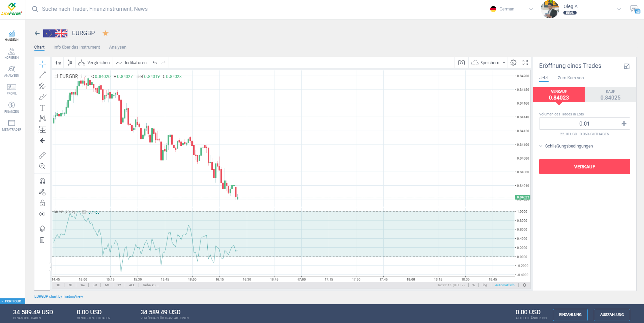
Task: Select the trend line drawing tool
Action: (42, 75)
